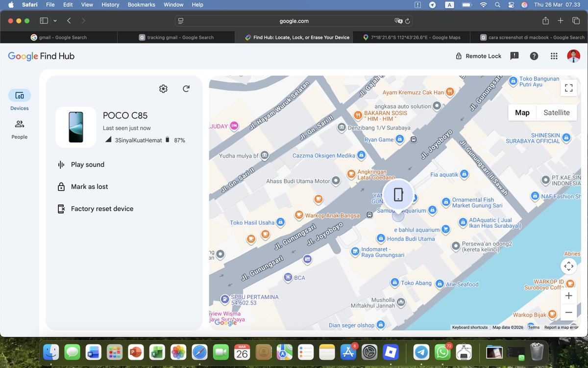Image resolution: width=588 pixels, height=368 pixels.
Task: Open Control Center in menu bar
Action: coord(511,4)
